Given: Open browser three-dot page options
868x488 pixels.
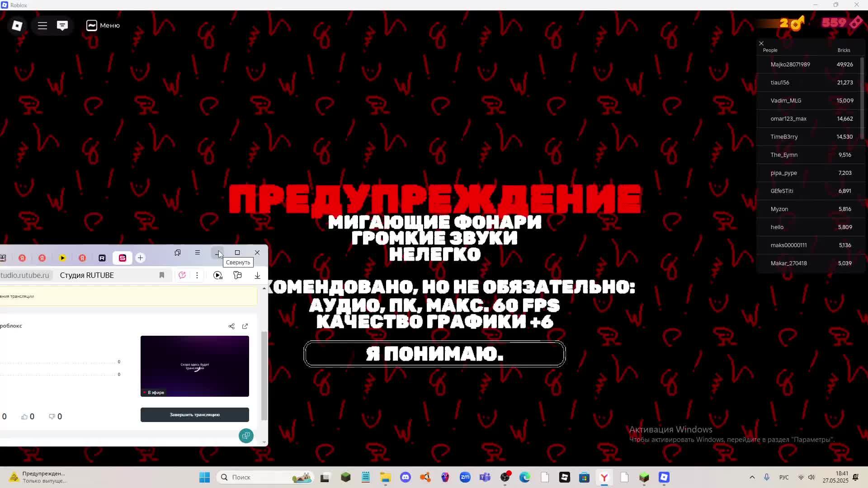Looking at the screenshot, I should pyautogui.click(x=197, y=275).
